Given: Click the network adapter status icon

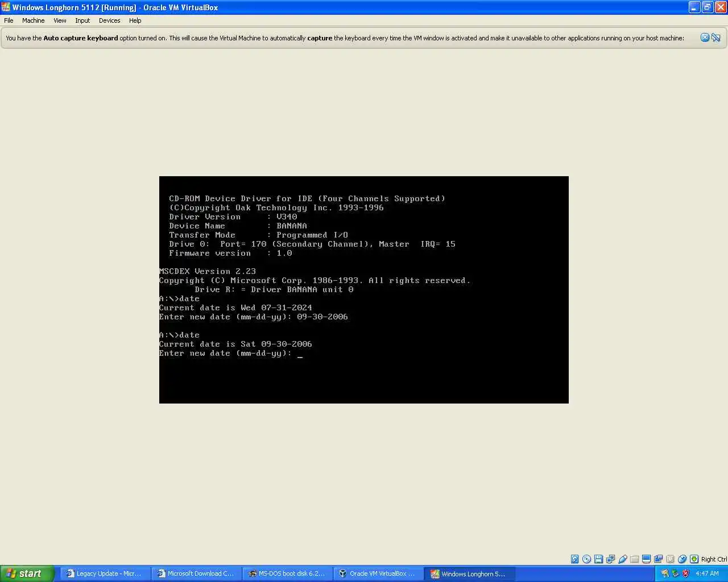Looking at the screenshot, I should coord(610,559).
